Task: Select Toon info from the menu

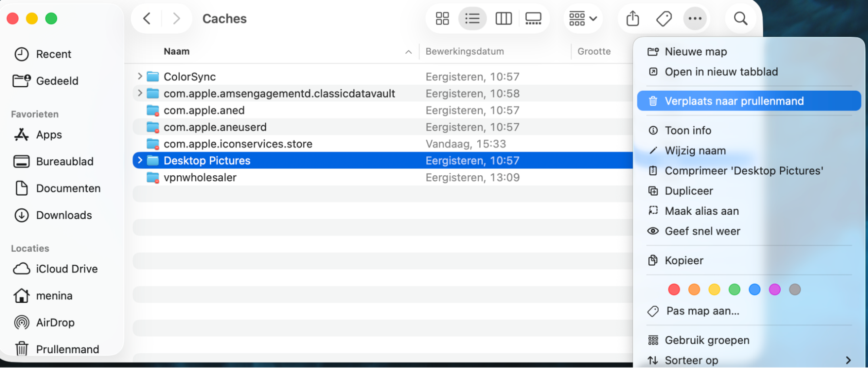Action: (x=688, y=131)
